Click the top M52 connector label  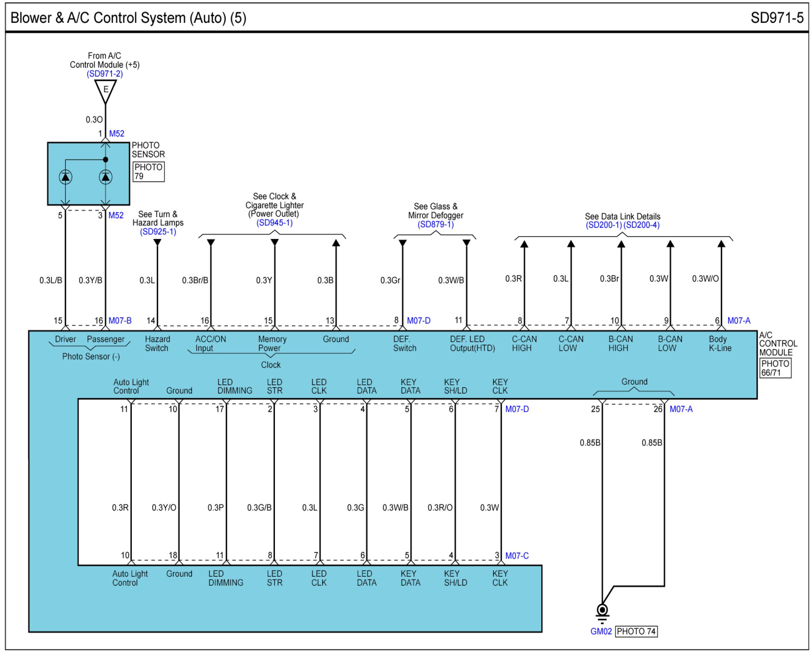[x=116, y=134]
